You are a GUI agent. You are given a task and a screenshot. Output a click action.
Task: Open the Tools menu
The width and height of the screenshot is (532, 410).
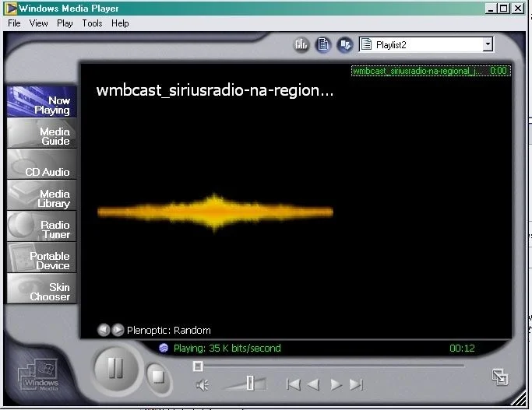(x=92, y=23)
